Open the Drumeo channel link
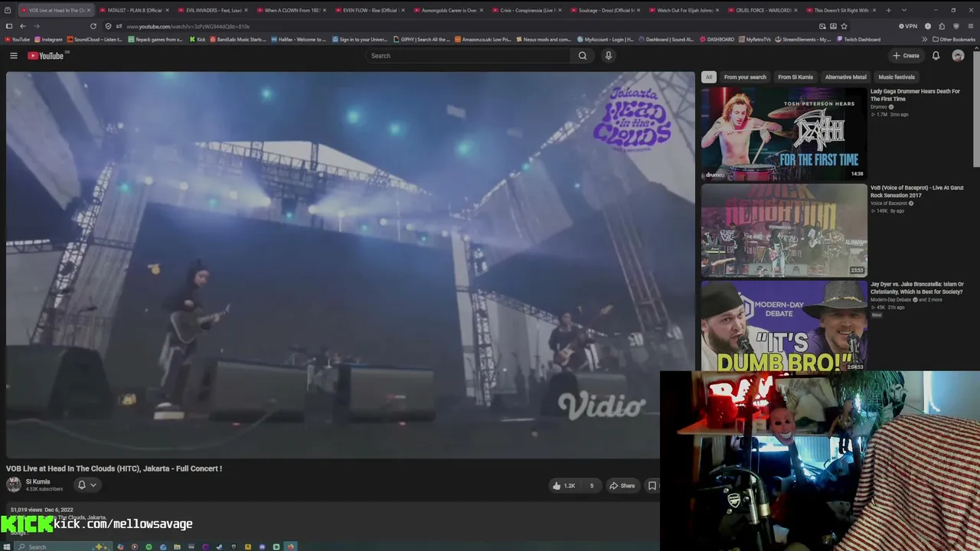 878,107
